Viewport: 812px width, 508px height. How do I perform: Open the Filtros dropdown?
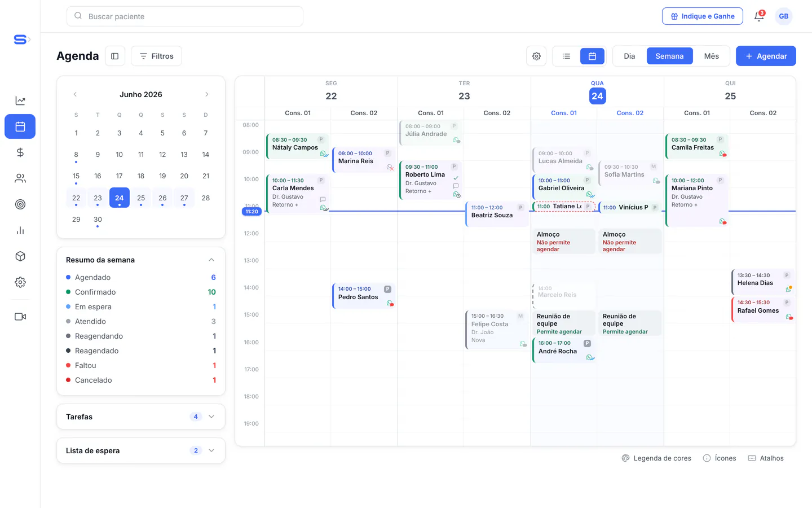tap(156, 56)
